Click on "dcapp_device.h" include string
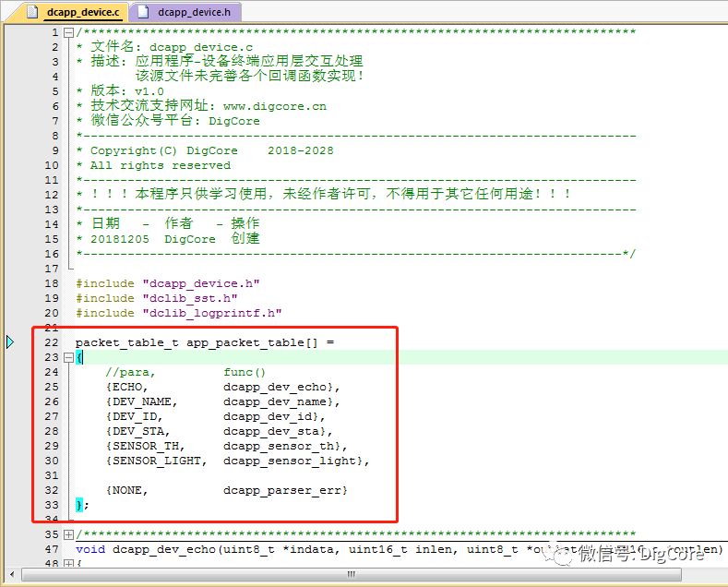The height and width of the screenshot is (587, 728). point(201,283)
